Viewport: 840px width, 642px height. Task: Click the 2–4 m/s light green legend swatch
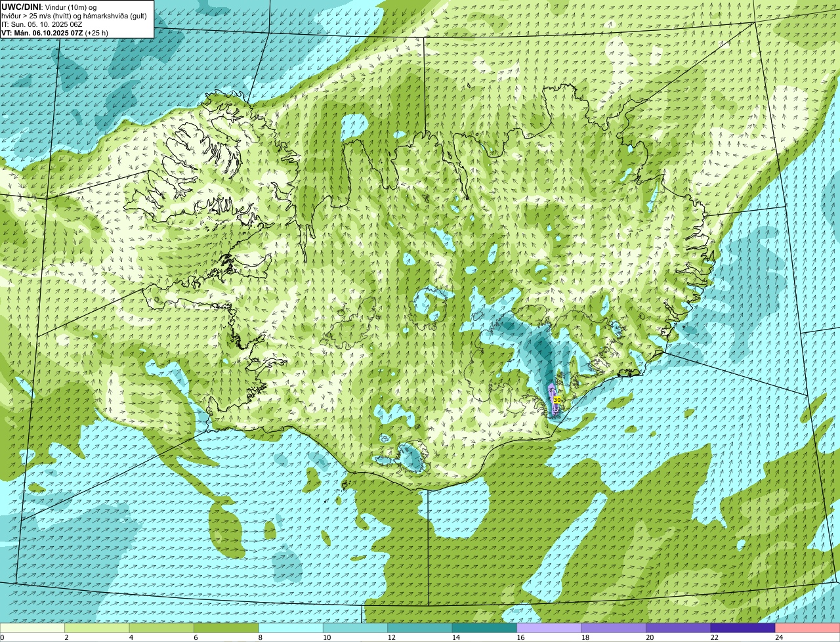coord(97,628)
